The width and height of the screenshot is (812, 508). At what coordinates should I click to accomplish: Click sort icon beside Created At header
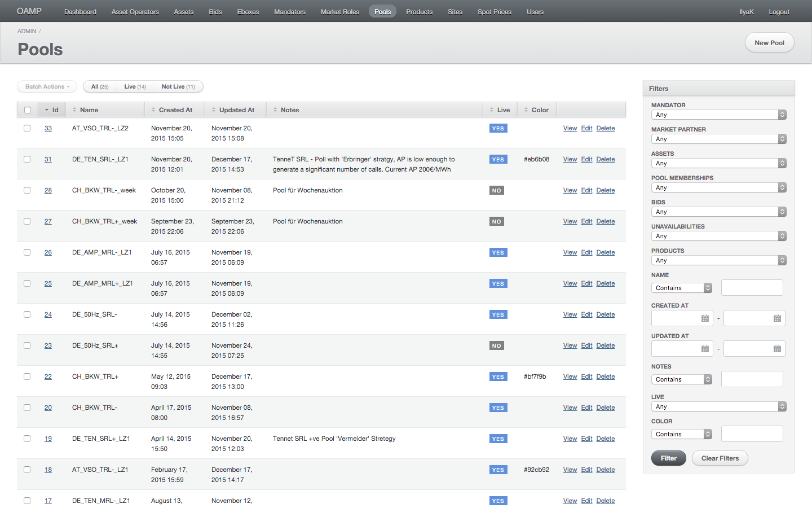click(153, 110)
